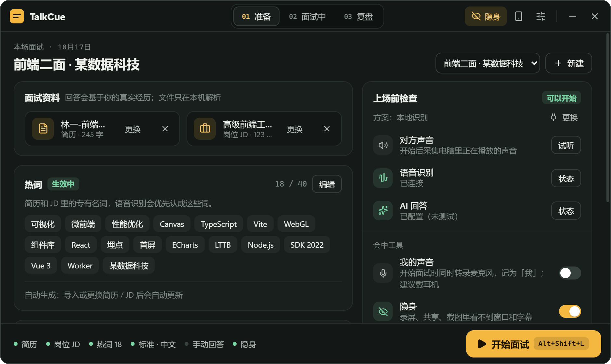Enable the 我的声音 toggle switch
Viewport: 611px width, 364px height.
(x=570, y=273)
